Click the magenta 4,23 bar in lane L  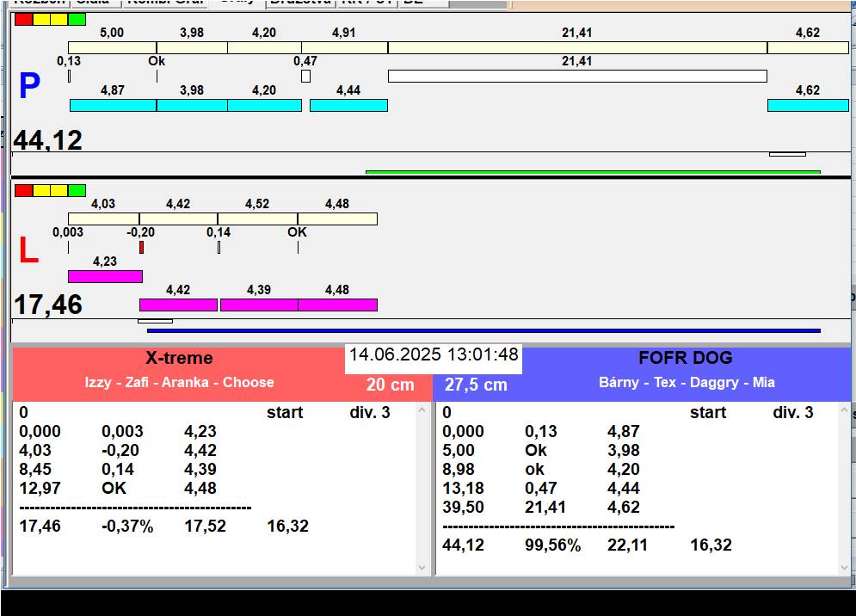pyautogui.click(x=105, y=276)
